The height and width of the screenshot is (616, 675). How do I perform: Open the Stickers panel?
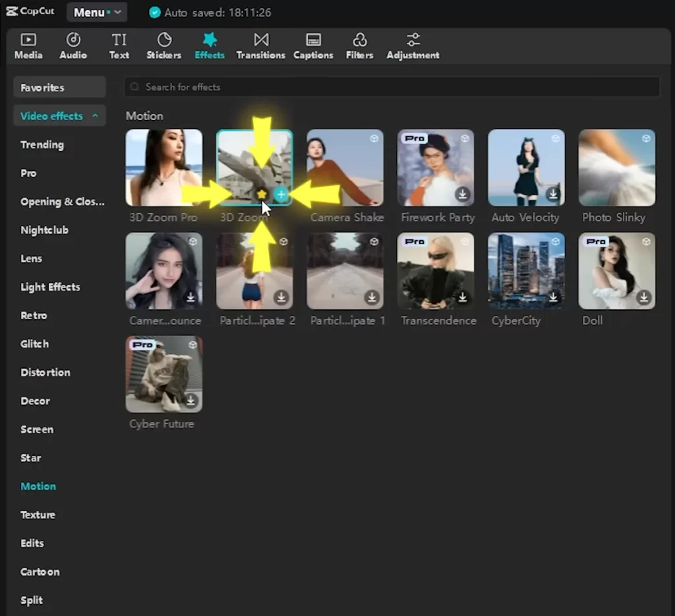click(163, 45)
